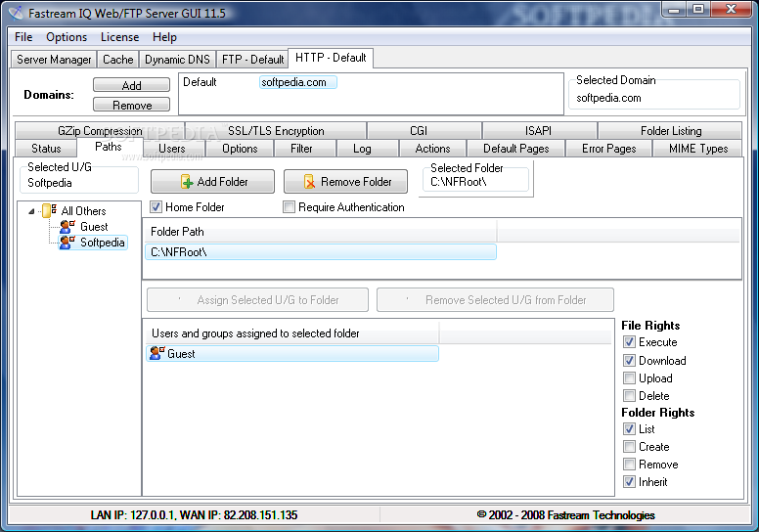Select the All Others group node
Screen dimensions: 759x532
coord(83,211)
